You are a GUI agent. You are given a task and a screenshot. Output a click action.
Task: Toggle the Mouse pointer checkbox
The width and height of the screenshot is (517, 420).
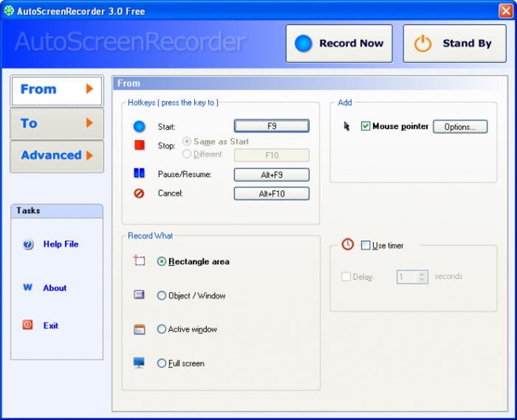[x=365, y=126]
